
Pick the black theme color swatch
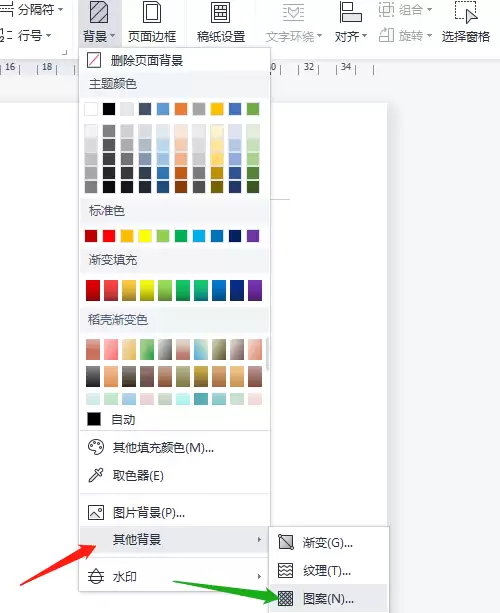tap(109, 109)
